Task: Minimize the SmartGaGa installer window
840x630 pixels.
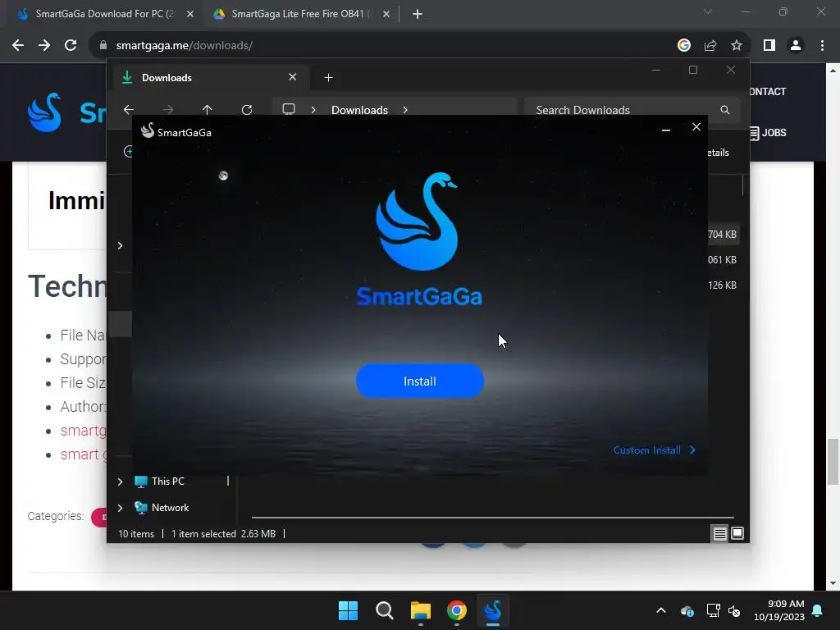Action: pyautogui.click(x=666, y=129)
